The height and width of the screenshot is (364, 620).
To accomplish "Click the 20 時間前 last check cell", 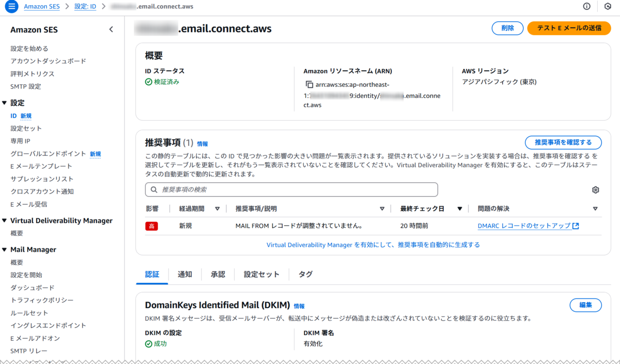I will tap(414, 226).
